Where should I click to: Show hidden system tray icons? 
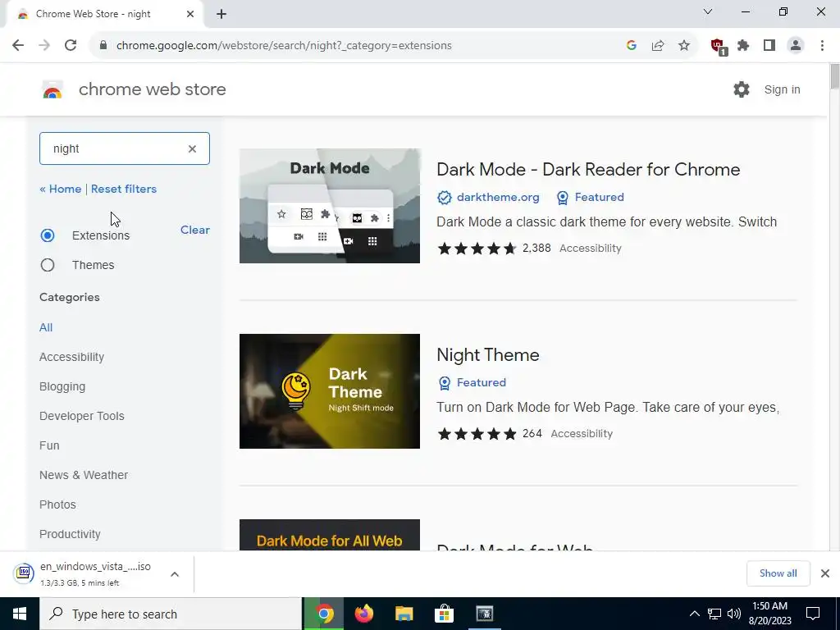pos(694,614)
